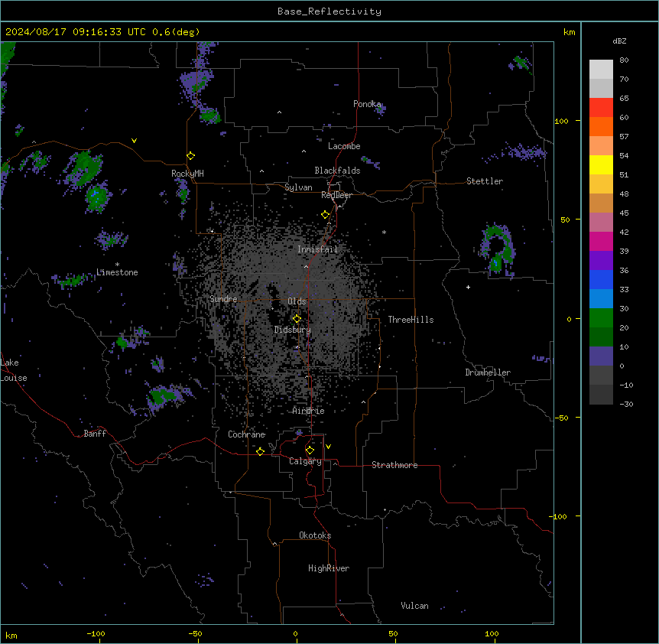659x644 pixels.
Task: Select the 50 tick label on the horizontal axis
Action: pyautogui.click(x=393, y=633)
